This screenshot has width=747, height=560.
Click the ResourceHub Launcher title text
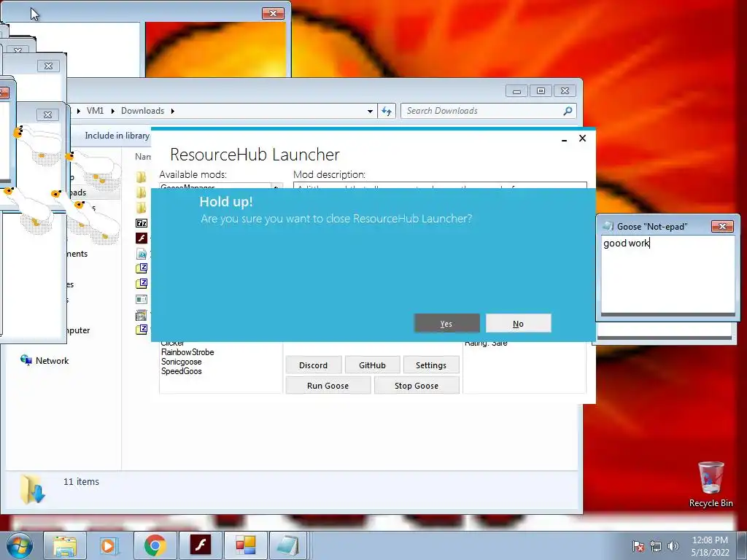point(255,155)
